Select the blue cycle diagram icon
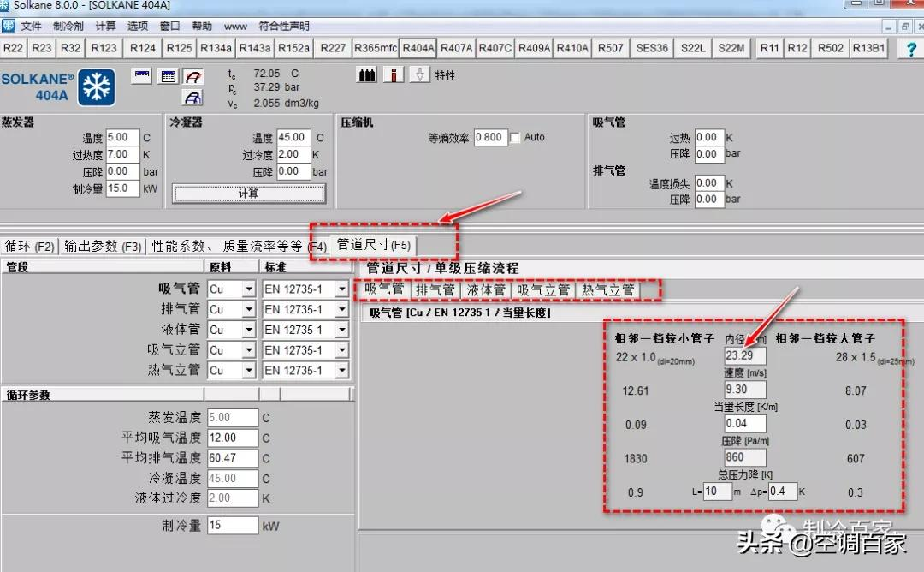Image resolution: width=924 pixels, height=572 pixels. point(193,98)
